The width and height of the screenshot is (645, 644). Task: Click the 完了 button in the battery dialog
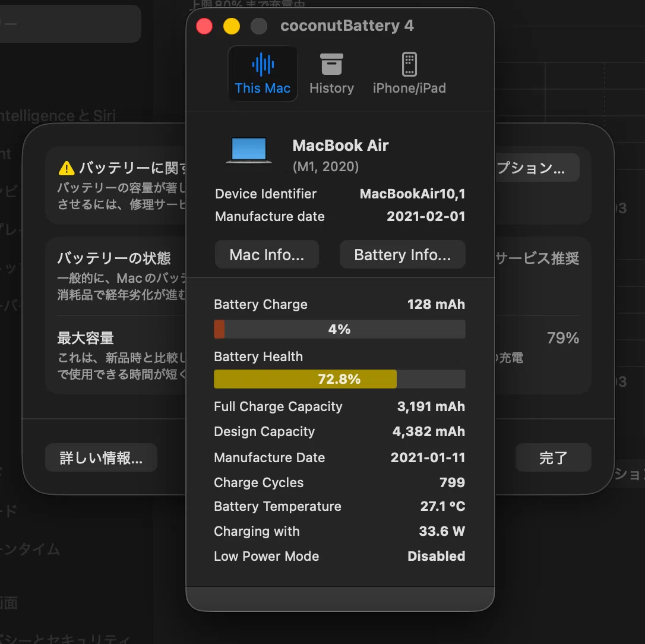pyautogui.click(x=554, y=457)
